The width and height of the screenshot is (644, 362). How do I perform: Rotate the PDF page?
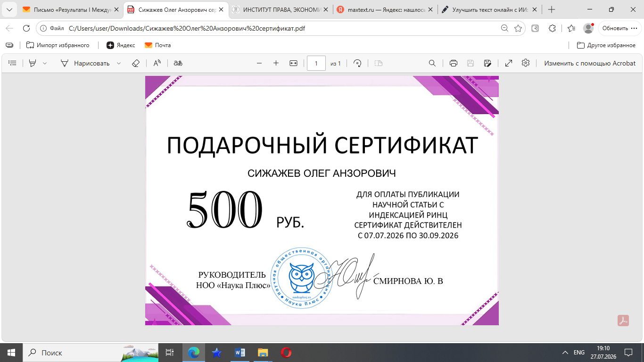click(357, 63)
